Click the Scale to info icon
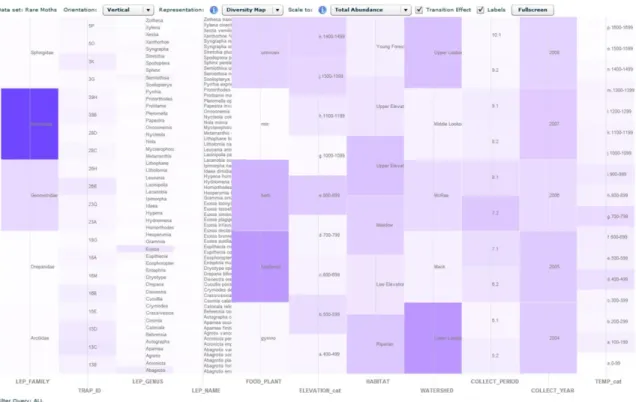Viewport: 636px width, 402px height. (x=322, y=10)
